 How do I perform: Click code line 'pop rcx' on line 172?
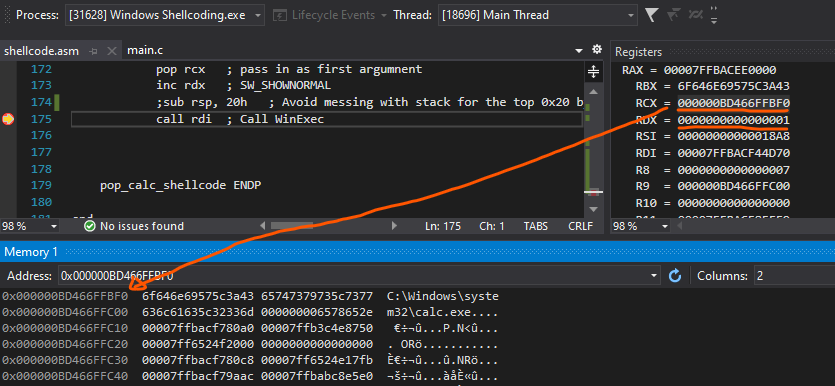point(289,69)
